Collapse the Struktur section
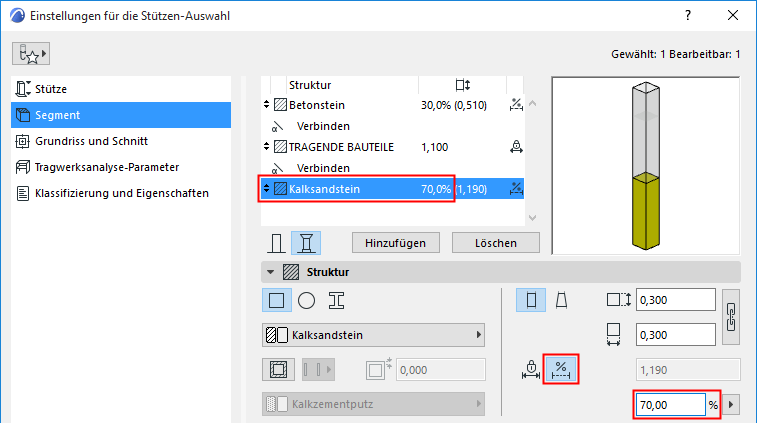The width and height of the screenshot is (757, 423). pyautogui.click(x=270, y=271)
